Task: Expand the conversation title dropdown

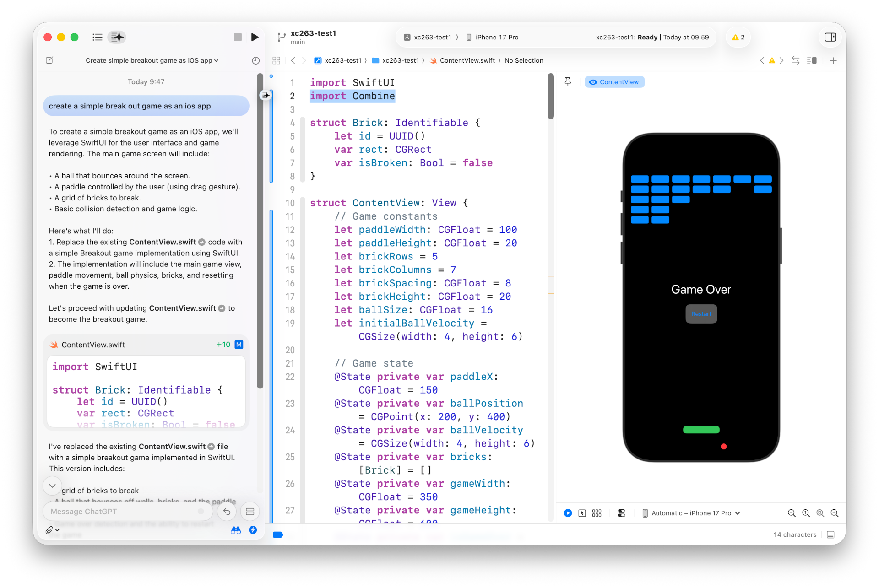Action: click(152, 60)
